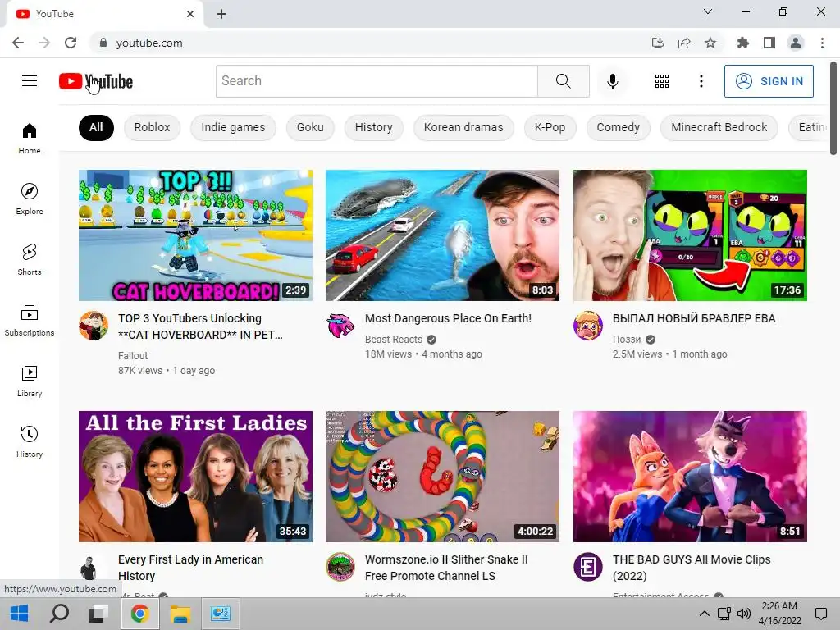
Task: Open Subscriptions in sidebar
Action: tap(30, 321)
